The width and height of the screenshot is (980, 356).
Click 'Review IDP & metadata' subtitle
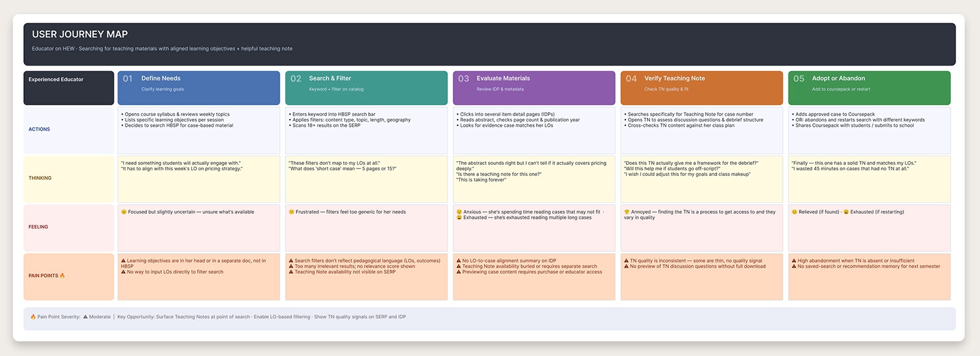point(500,89)
